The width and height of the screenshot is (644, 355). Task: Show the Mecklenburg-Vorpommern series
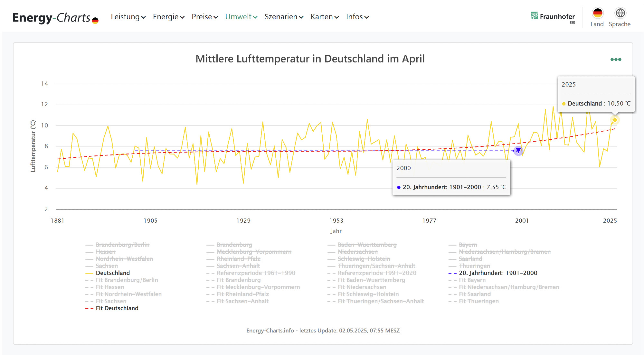click(249, 252)
